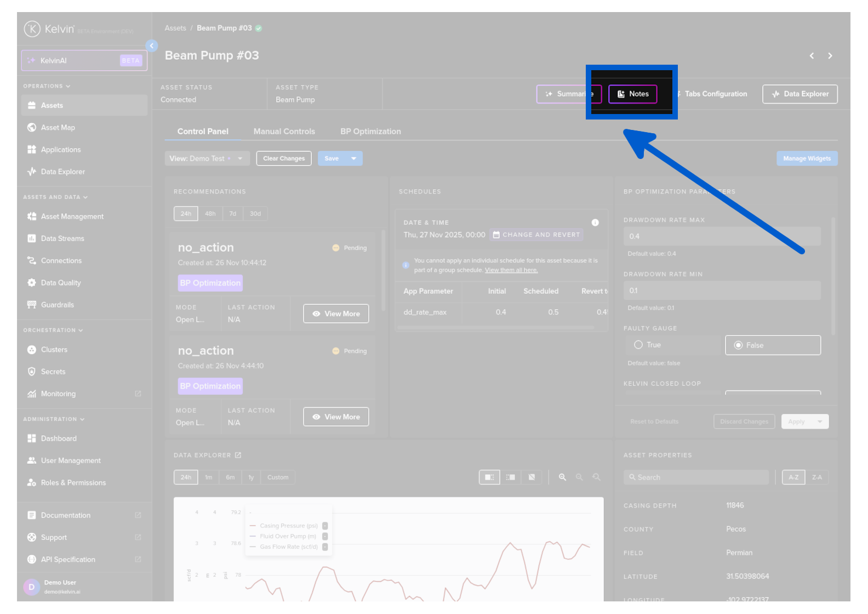This screenshot has width=868, height=614.
Task: Go to next asset arrow
Action: 830,56
